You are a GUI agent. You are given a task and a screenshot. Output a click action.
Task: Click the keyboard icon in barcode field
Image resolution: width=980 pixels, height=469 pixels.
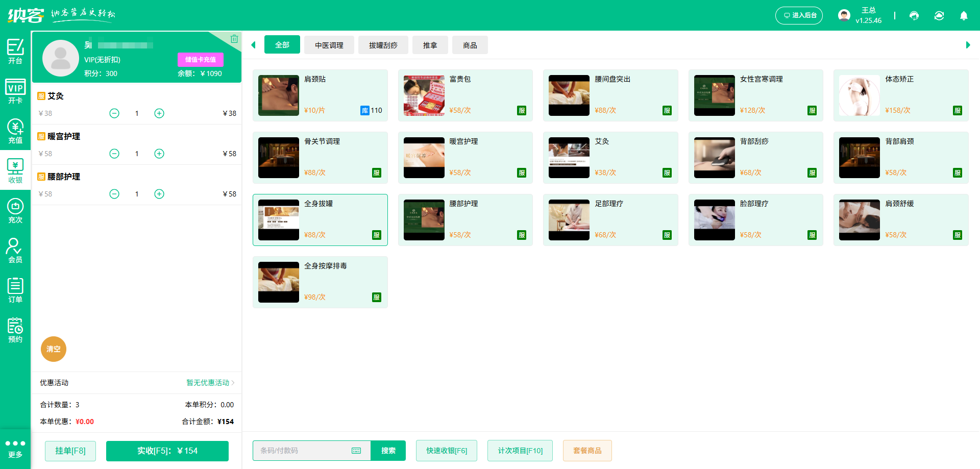356,451
